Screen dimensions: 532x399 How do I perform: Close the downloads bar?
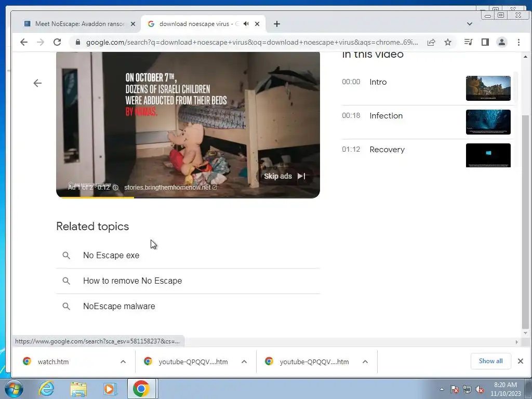[521, 361]
